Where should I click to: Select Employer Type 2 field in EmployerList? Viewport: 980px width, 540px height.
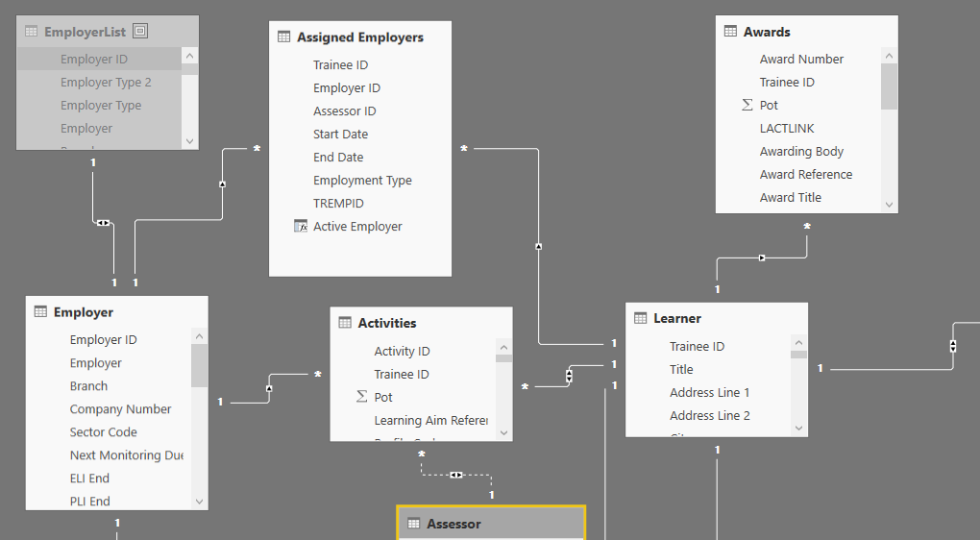tap(106, 82)
